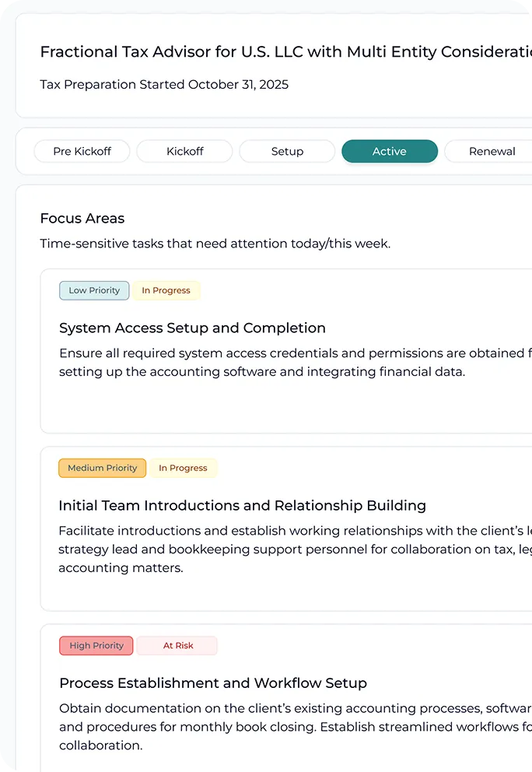
Task: Click the Low Priority badge
Action: [94, 290]
